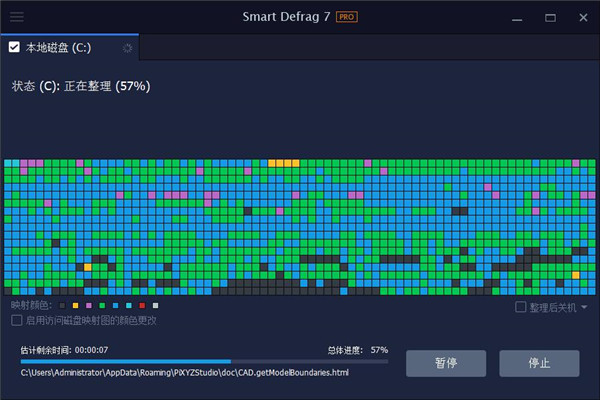Image resolution: width=600 pixels, height=400 pixels.
Task: Select the 本地磁盘 (C:) tab
Action: (70, 47)
